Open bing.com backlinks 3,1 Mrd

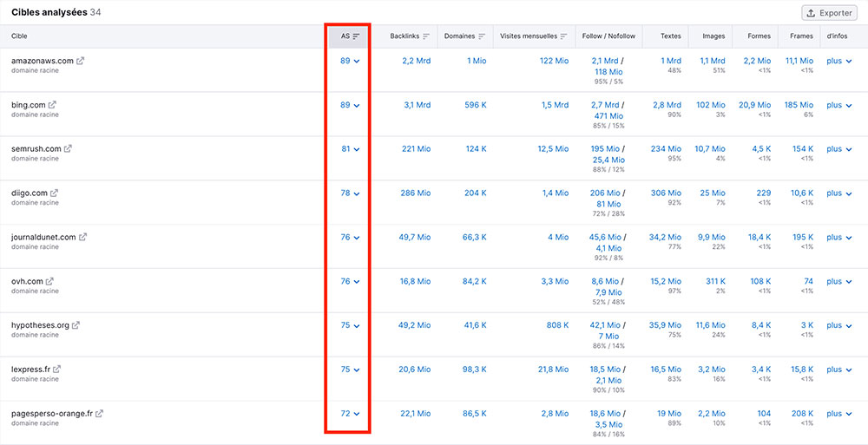417,105
